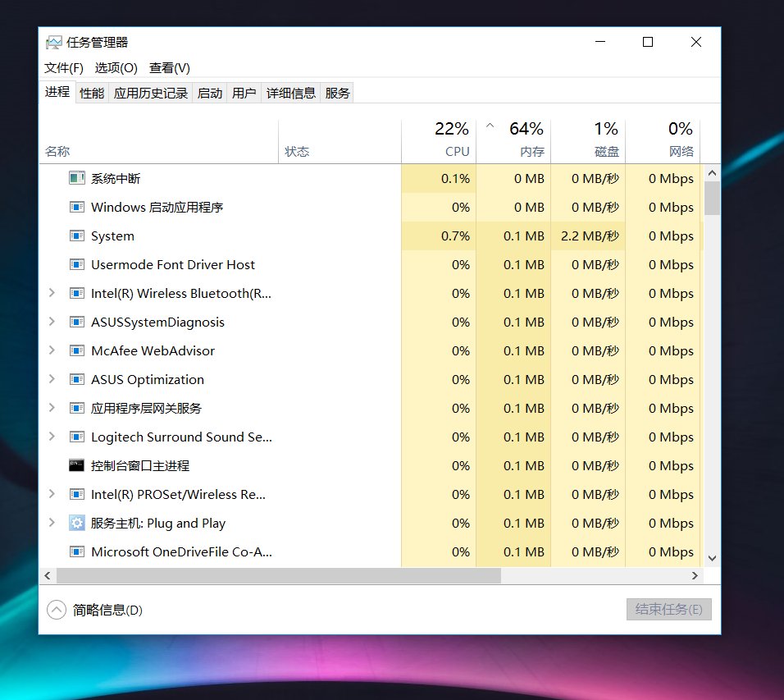This screenshot has width=784, height=700.
Task: Click the vertical scrollbar down arrow
Action: click(x=712, y=558)
